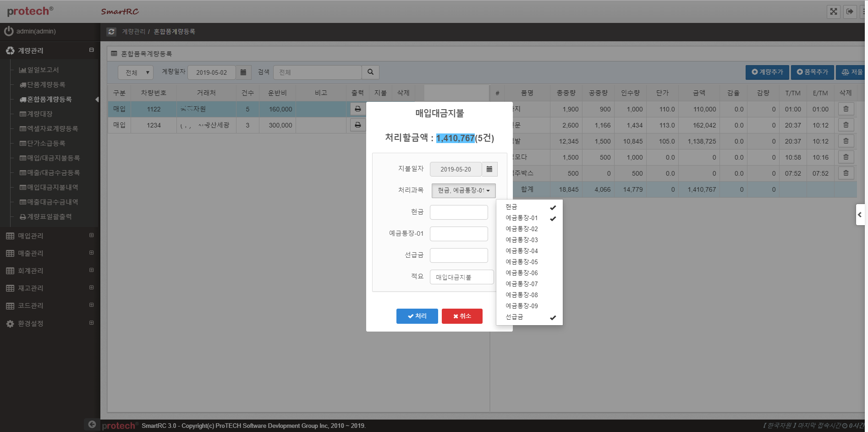
Task: Uncheck 현금 option in dropdown list
Action: [x=529, y=207]
